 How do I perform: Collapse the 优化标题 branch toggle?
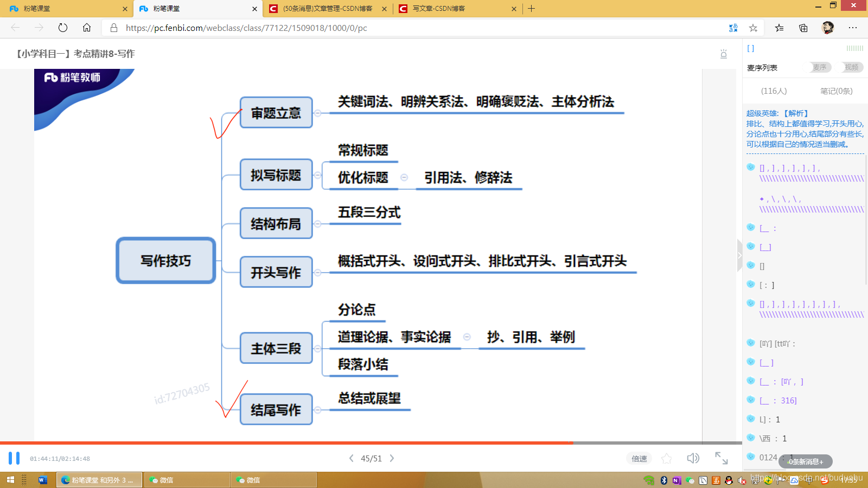click(404, 177)
